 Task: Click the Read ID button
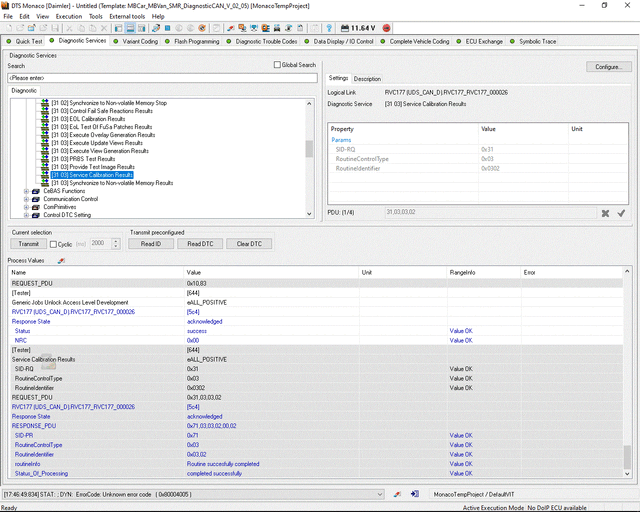pyautogui.click(x=151, y=244)
